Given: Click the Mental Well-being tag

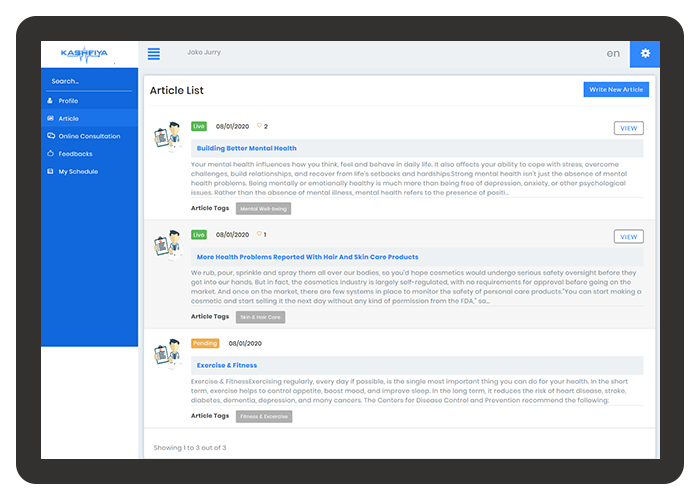Looking at the screenshot, I should [x=263, y=209].
